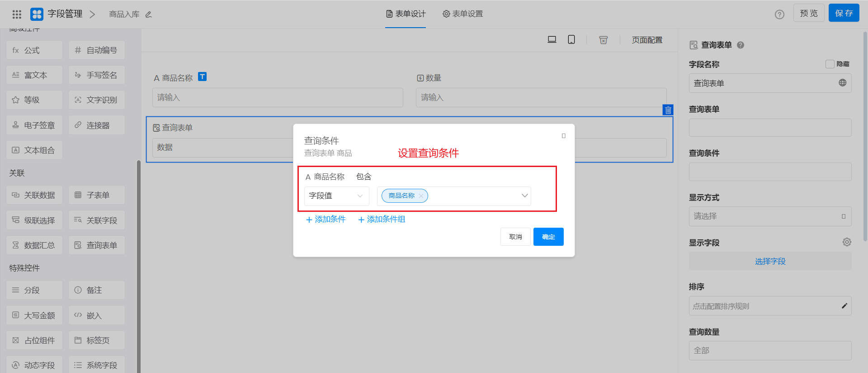
Task: Open 显示字段 gear settings
Action: pos(847,242)
